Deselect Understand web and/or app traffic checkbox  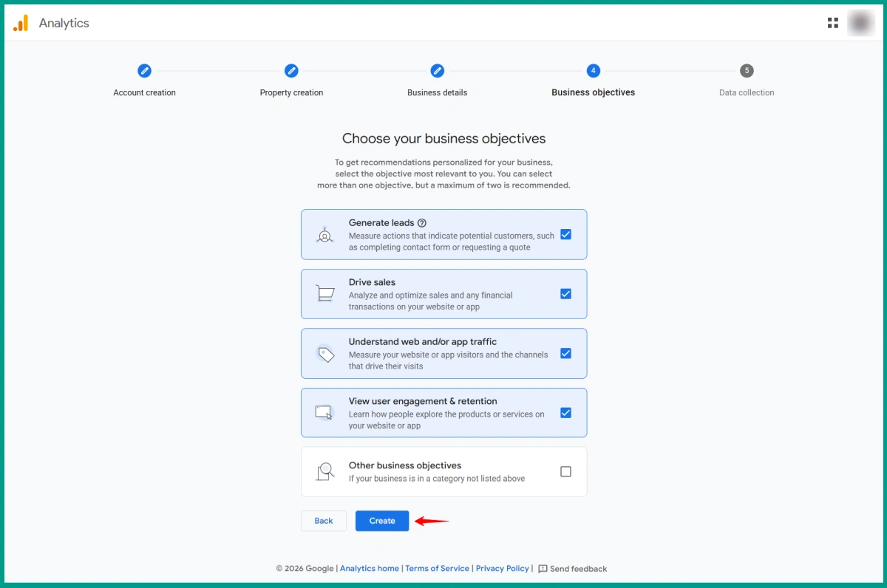click(x=565, y=353)
